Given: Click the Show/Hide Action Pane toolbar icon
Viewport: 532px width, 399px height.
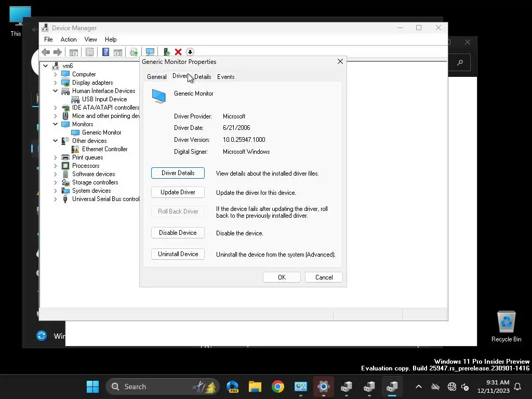Looking at the screenshot, I should point(118,52).
